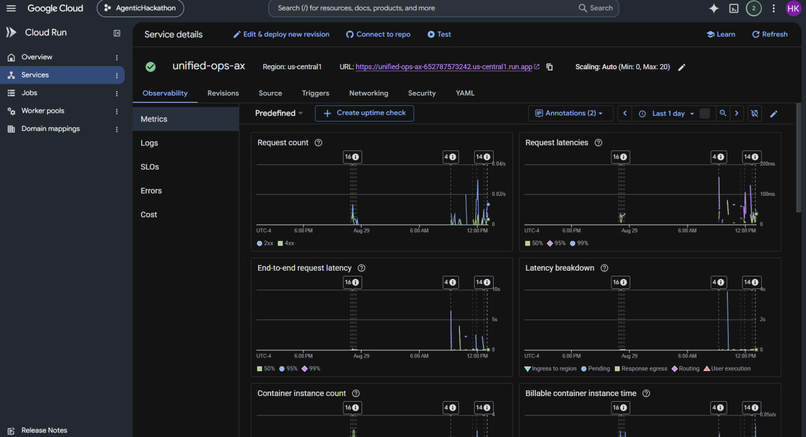Screen dimensions: 806x437
Task: Step time range forward arrow
Action: point(737,113)
